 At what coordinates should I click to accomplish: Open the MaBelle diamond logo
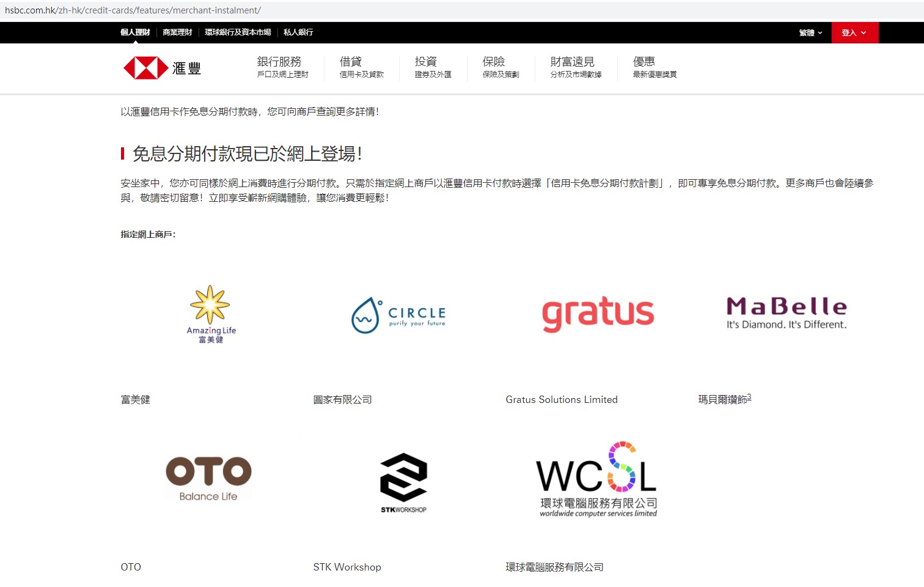click(787, 313)
